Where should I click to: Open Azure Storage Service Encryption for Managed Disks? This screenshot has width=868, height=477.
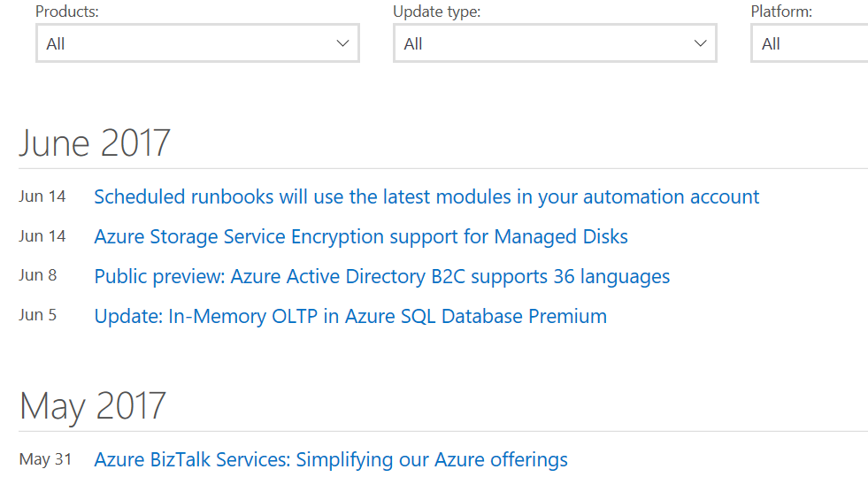(x=361, y=236)
